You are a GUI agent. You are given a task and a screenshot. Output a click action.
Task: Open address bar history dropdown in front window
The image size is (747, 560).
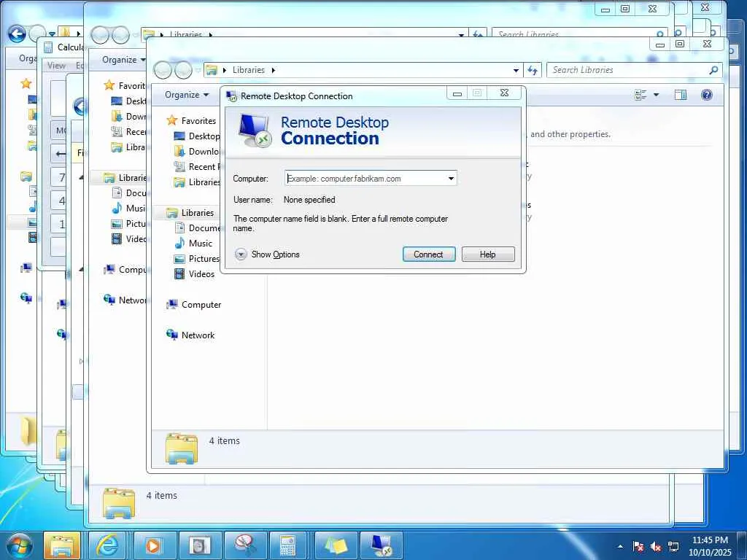516,71
